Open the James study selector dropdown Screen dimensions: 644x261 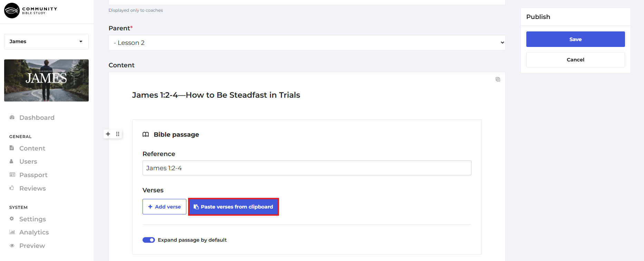(x=46, y=41)
